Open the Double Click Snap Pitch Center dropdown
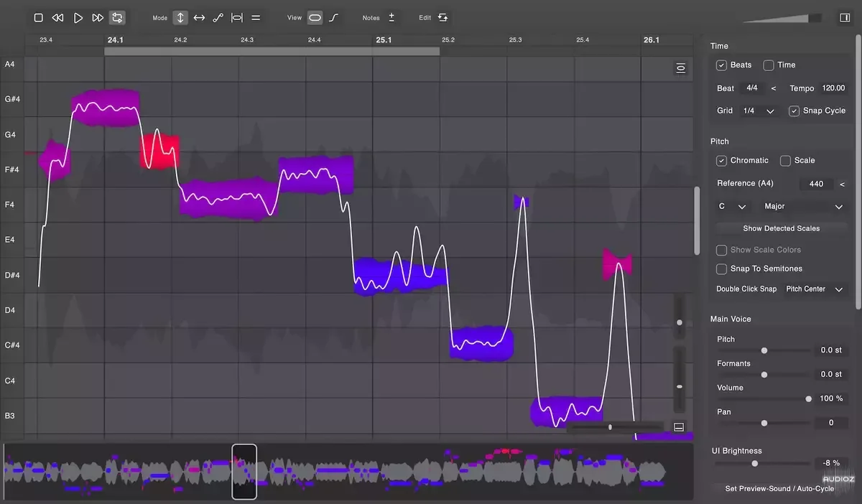862x504 pixels. coord(815,289)
